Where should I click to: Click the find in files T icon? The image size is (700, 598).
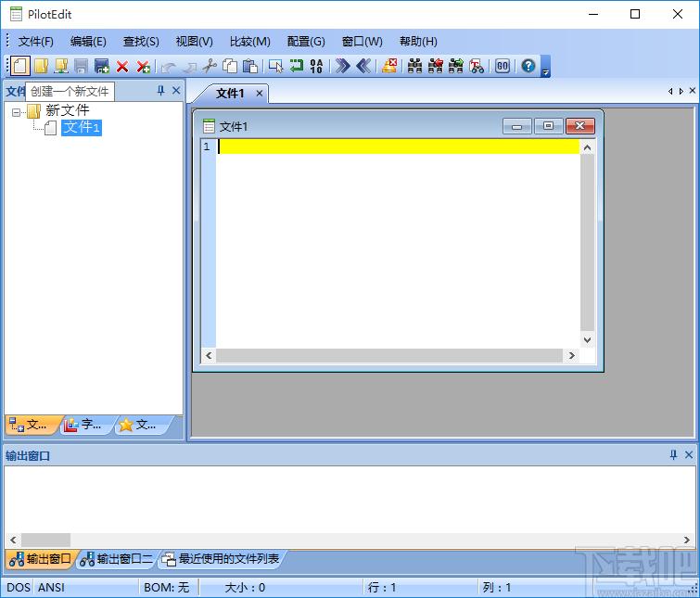point(477,66)
